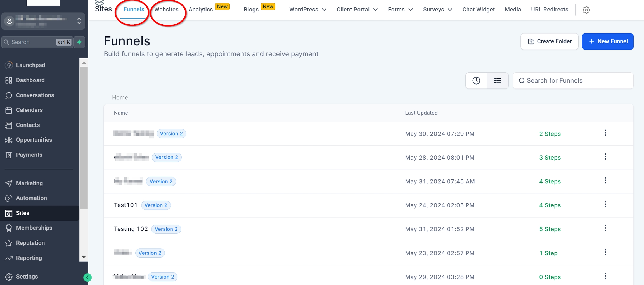Collapse sidebar using green arrow button
The image size is (644, 285).
pos(87,277)
